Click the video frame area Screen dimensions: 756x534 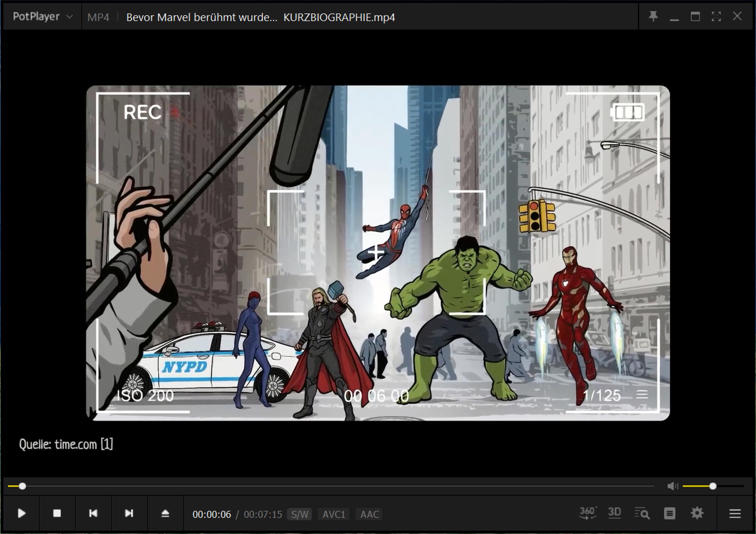click(378, 253)
